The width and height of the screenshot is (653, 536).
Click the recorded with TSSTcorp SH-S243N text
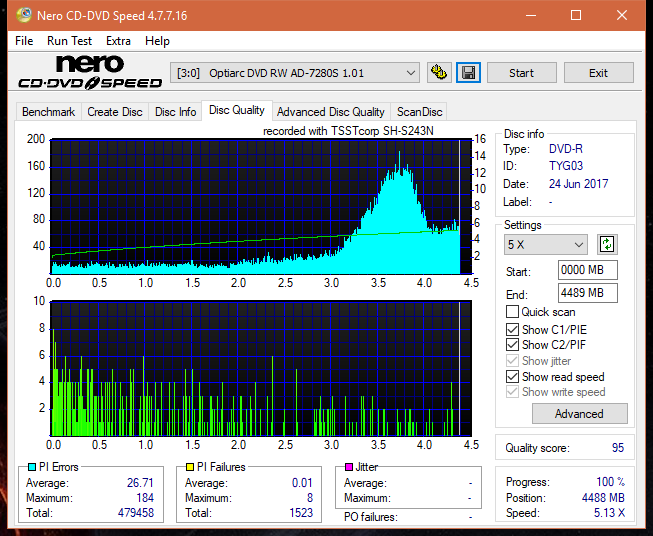click(x=348, y=131)
